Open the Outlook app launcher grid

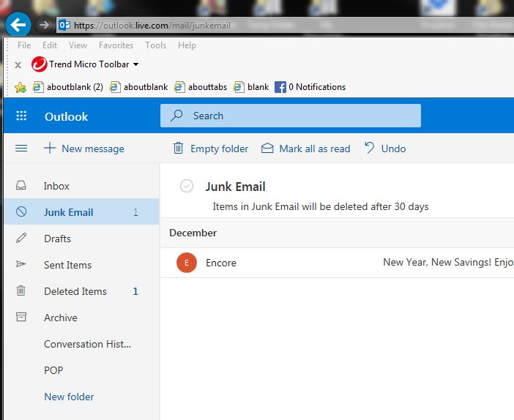click(x=21, y=116)
